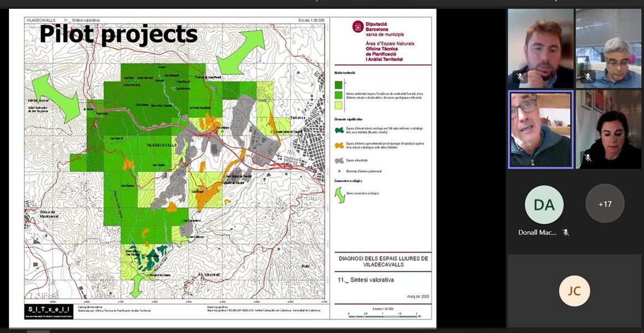Open the +17 more participants overflow

[605, 204]
